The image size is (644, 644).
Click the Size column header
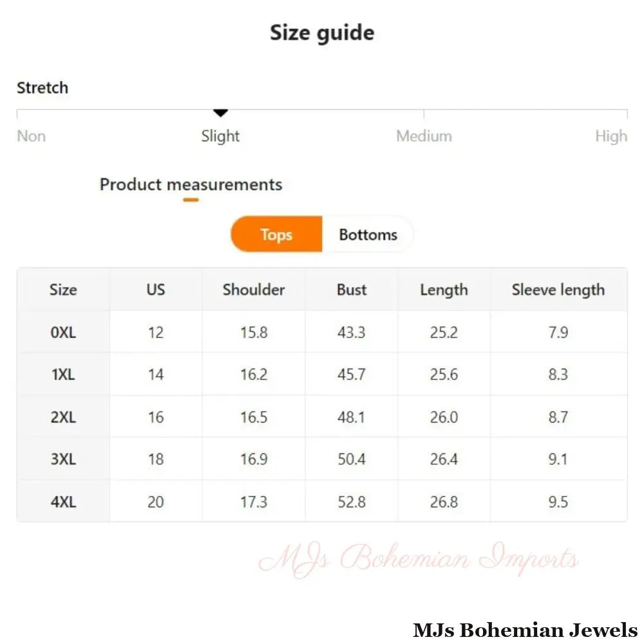[63, 290]
